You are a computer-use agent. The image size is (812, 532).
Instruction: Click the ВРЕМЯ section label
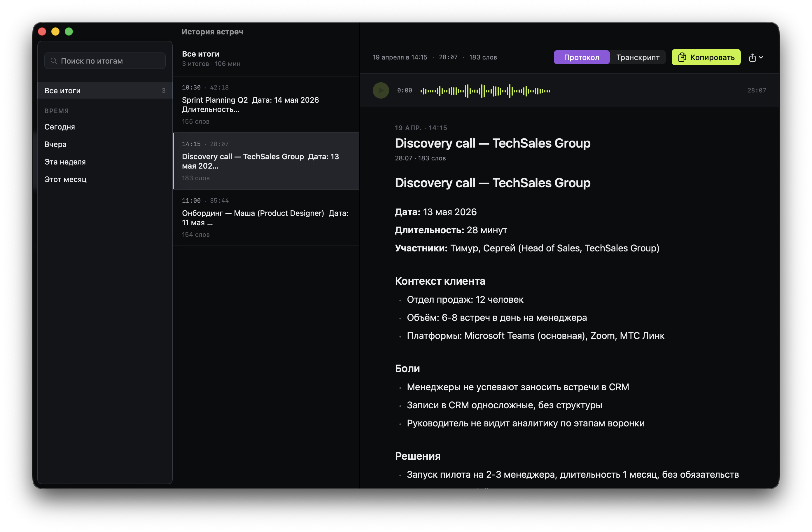pyautogui.click(x=56, y=111)
